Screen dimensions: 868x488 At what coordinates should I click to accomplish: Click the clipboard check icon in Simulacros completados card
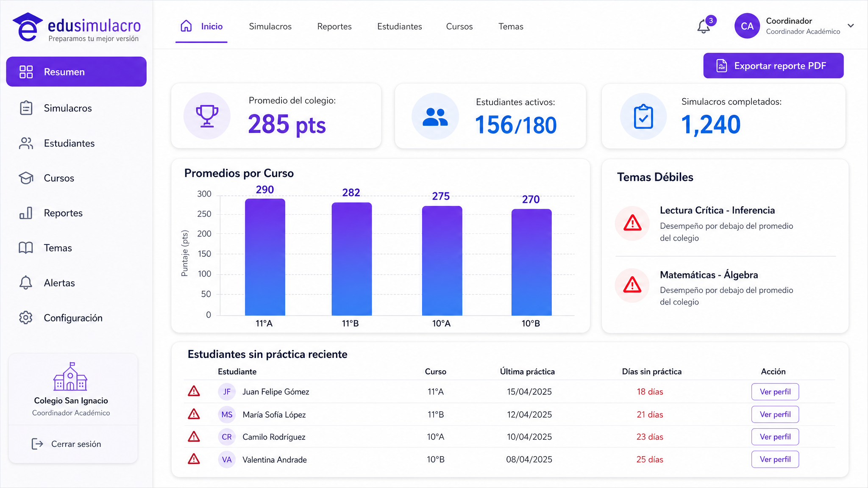[643, 116]
